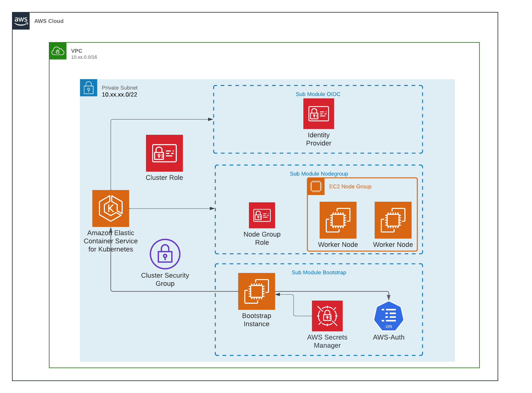The image size is (532, 393).
Task: Select the Amazon Elastic Container Service label
Action: (x=111, y=241)
